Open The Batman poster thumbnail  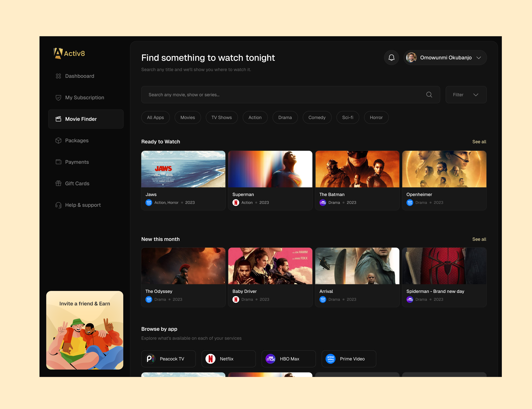[x=357, y=169]
